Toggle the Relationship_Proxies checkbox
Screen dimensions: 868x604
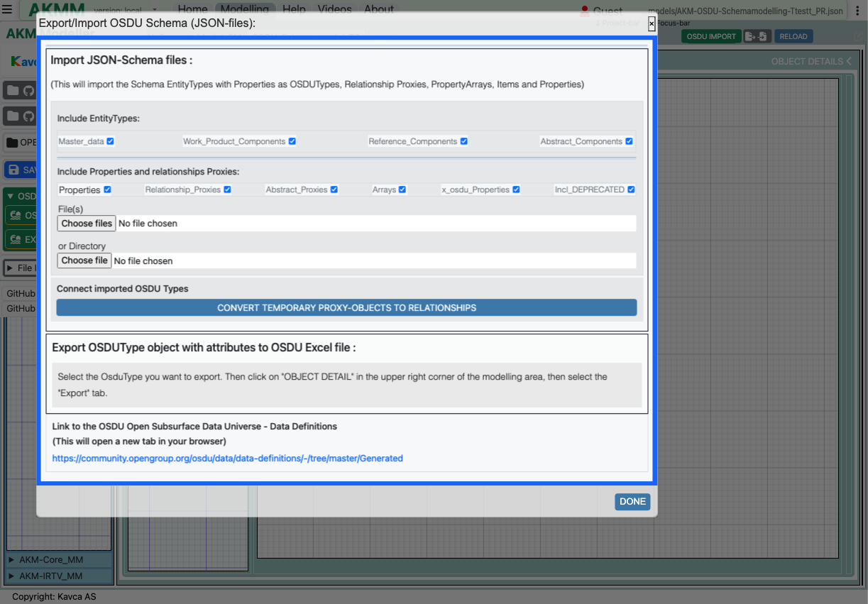click(x=227, y=190)
